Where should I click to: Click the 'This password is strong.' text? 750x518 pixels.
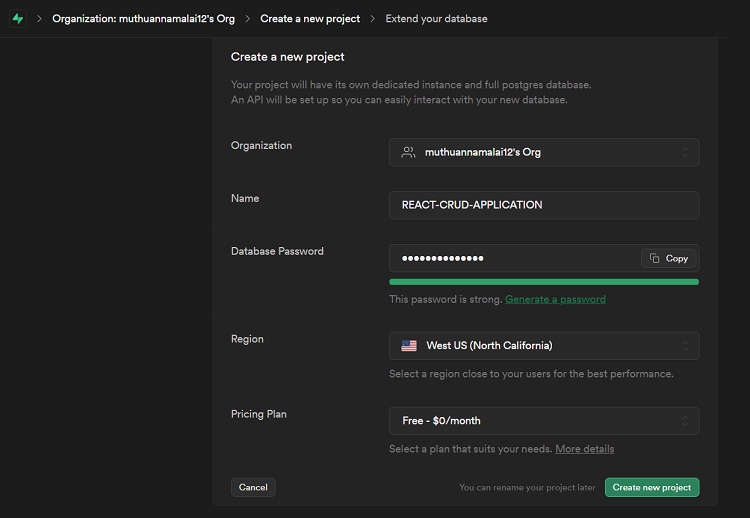(445, 299)
